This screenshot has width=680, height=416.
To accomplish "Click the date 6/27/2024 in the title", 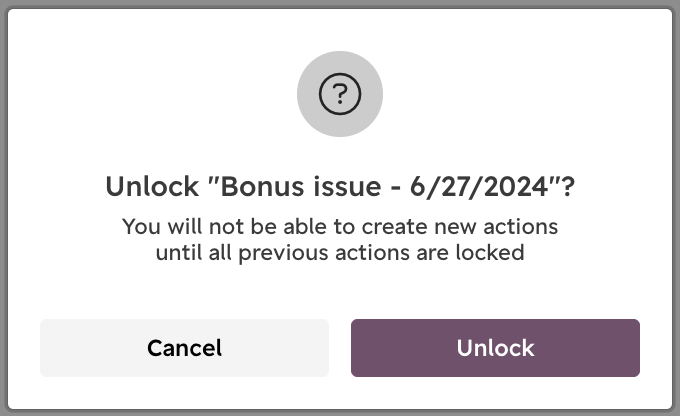I will tap(479, 187).
